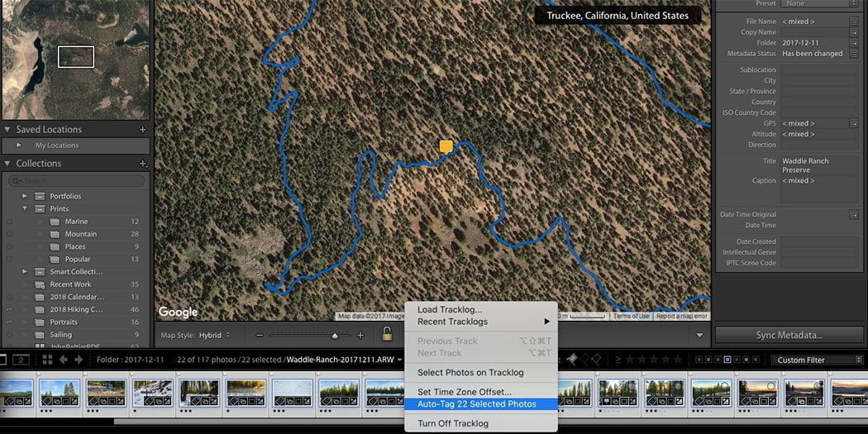Choose Auto-Tag 22 Selected Photos
This screenshot has width=868, height=434.
click(480, 404)
